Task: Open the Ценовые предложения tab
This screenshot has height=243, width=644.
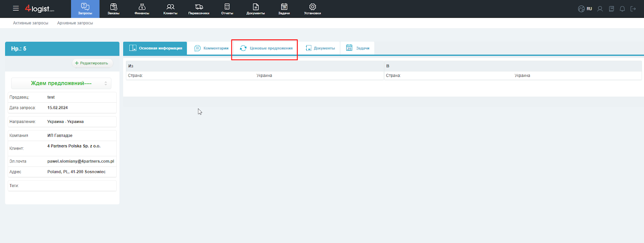Action: coord(266,48)
